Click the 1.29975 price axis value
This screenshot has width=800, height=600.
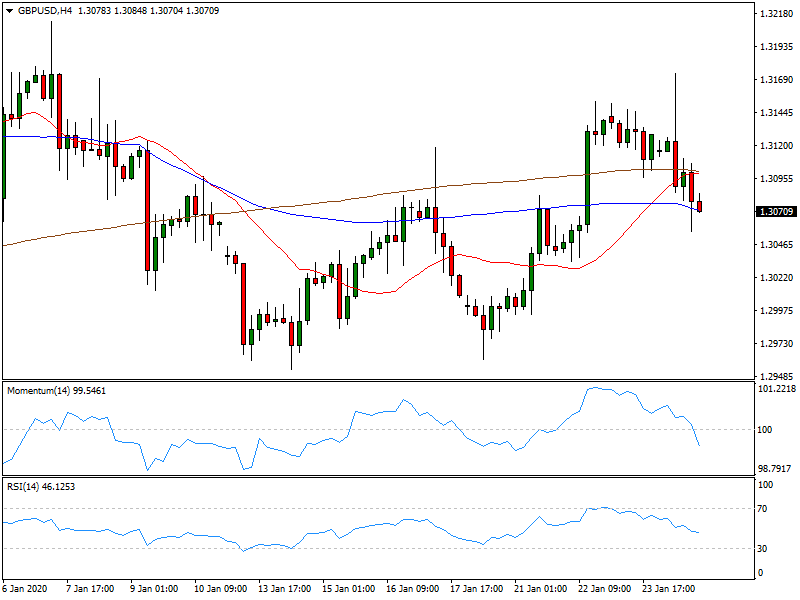click(777, 311)
